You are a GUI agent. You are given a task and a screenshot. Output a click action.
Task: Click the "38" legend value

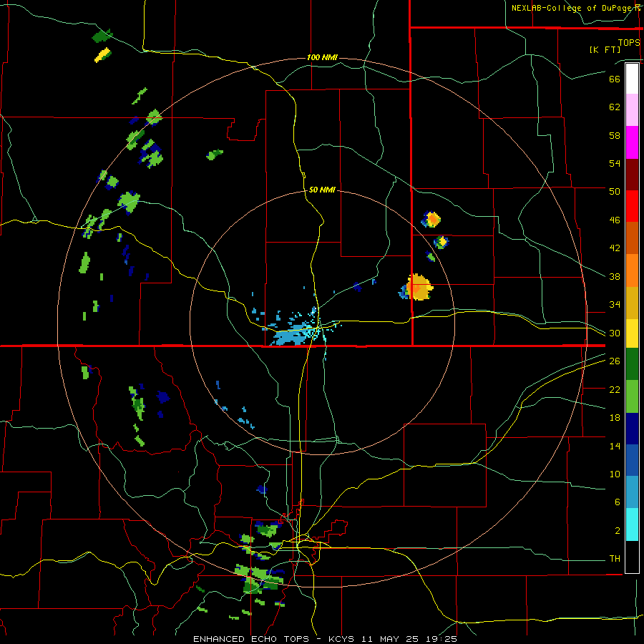[x=615, y=276]
